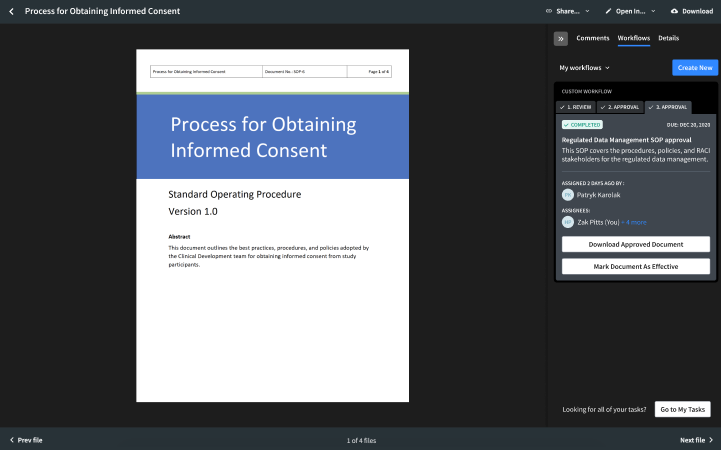Click the green COMPLETED status badge
Screen dimensions: 721x450
point(581,124)
